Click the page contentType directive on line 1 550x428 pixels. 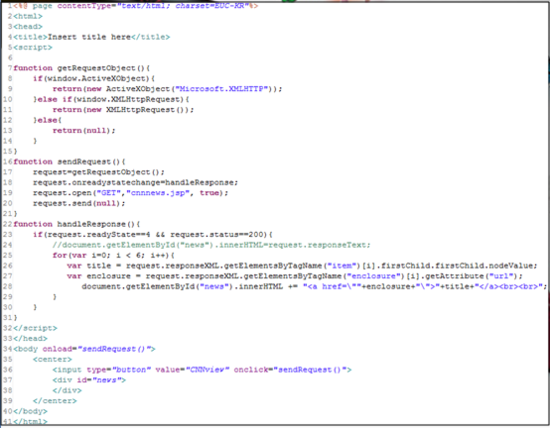click(x=136, y=6)
